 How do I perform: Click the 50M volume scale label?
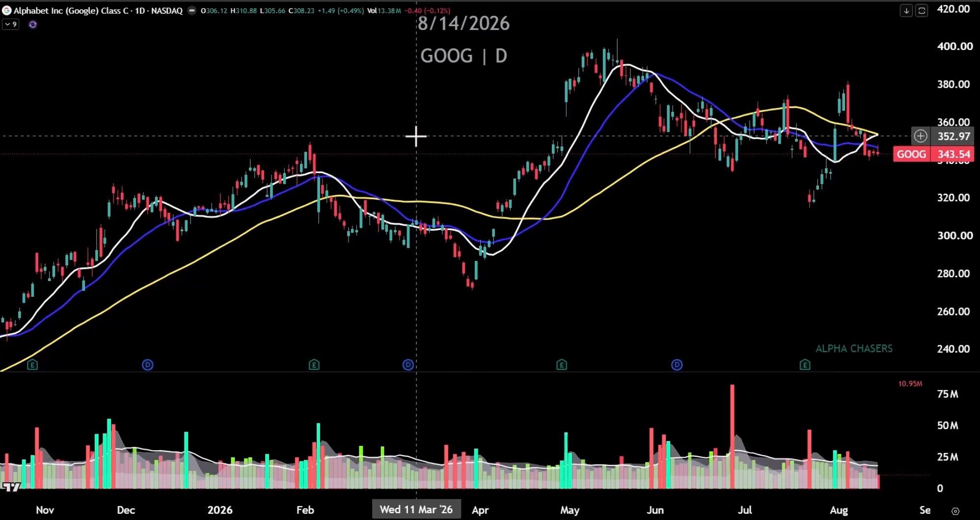(x=948, y=425)
